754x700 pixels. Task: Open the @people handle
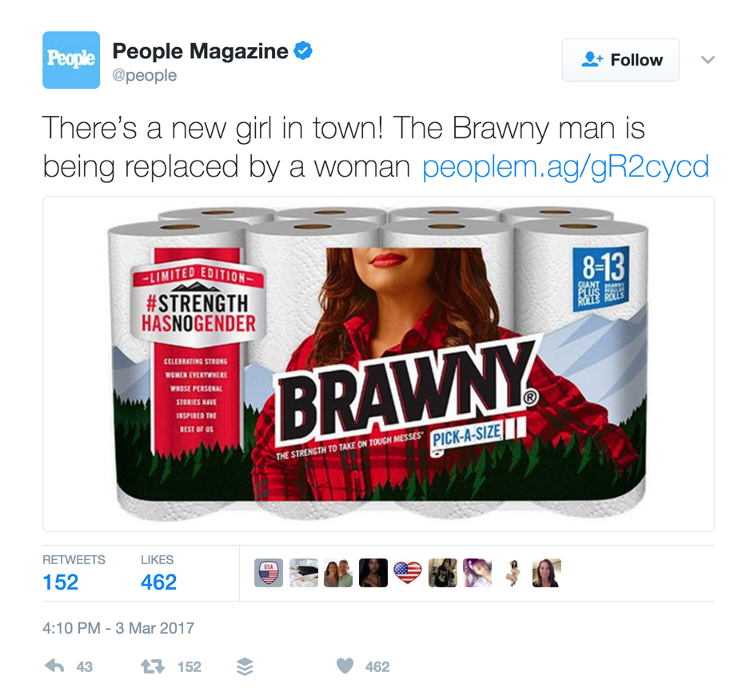(144, 75)
